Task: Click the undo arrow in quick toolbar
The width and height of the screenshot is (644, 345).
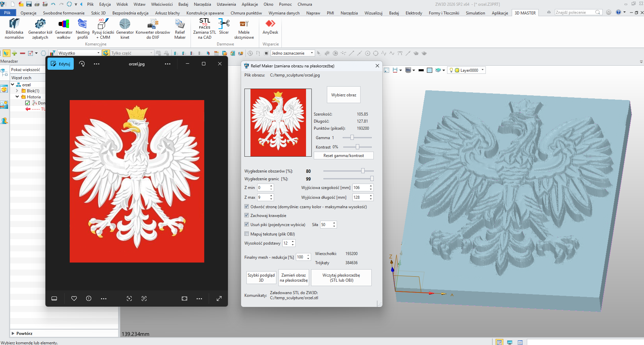Action: [53, 4]
